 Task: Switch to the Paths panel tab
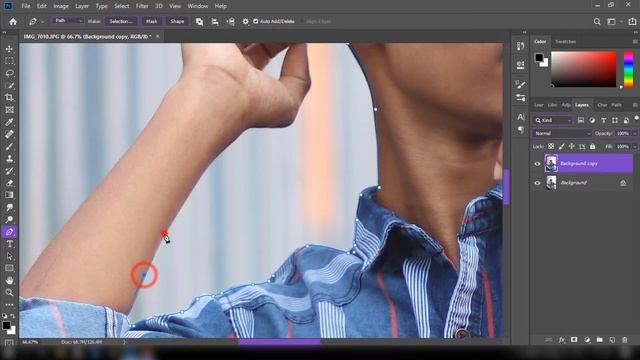[616, 105]
